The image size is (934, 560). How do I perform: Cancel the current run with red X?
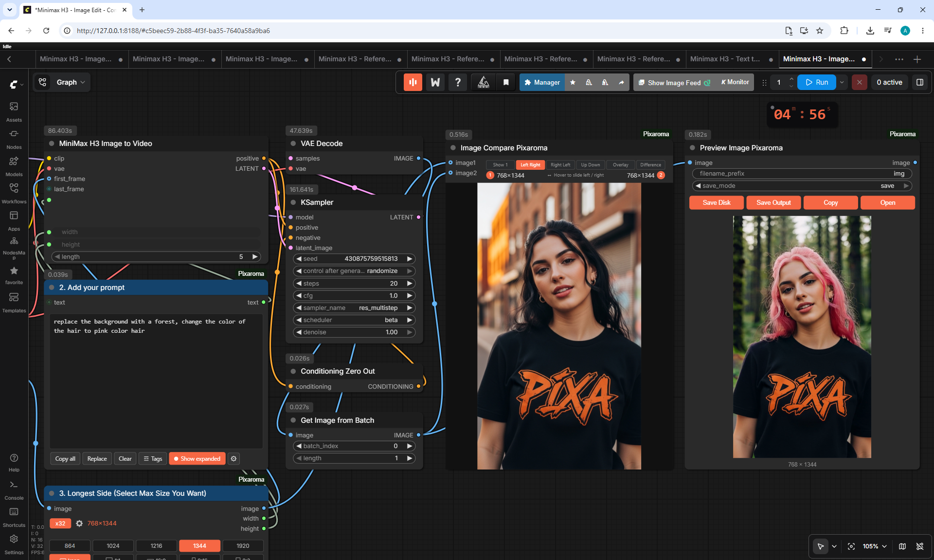tap(860, 82)
